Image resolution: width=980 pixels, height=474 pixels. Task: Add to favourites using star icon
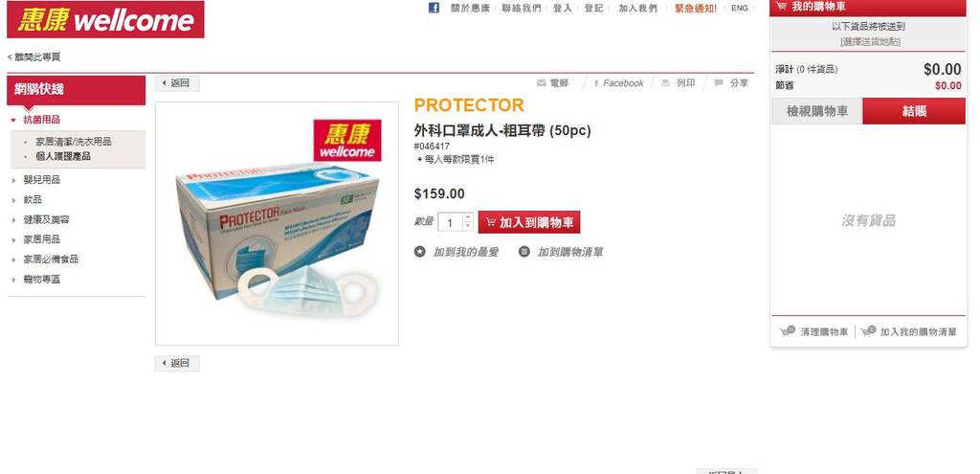pyautogui.click(x=420, y=252)
